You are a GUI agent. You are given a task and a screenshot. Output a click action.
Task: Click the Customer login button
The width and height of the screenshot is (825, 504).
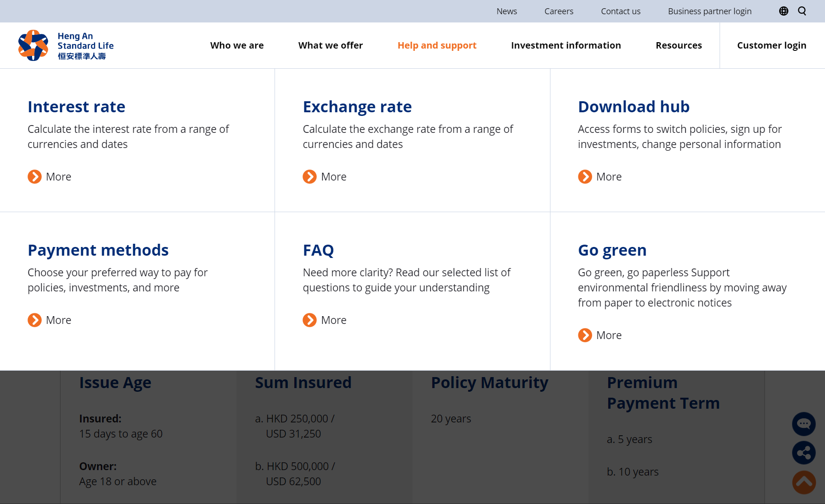(x=771, y=45)
